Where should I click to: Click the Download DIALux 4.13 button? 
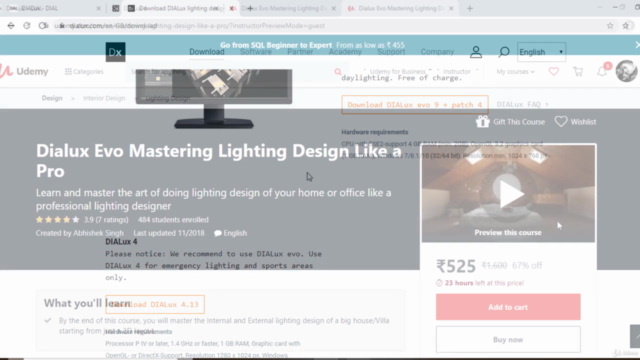(x=155, y=304)
